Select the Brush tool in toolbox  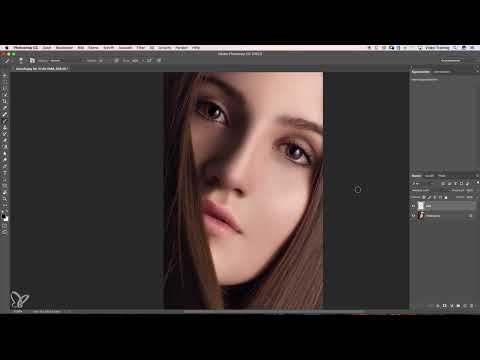click(5, 121)
